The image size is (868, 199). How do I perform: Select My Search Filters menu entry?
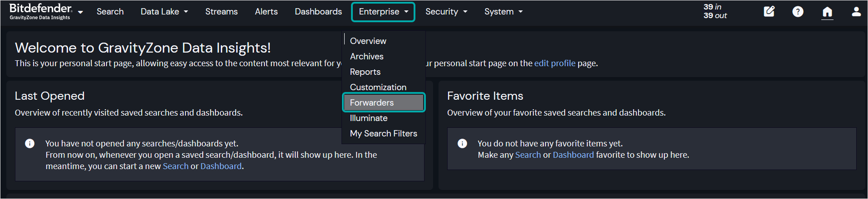(384, 134)
